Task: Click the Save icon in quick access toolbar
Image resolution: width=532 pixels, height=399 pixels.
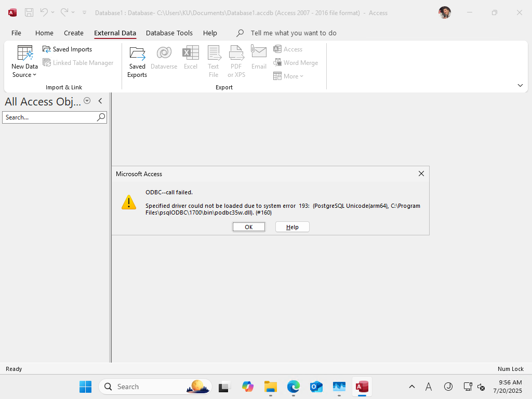Action: [29, 12]
